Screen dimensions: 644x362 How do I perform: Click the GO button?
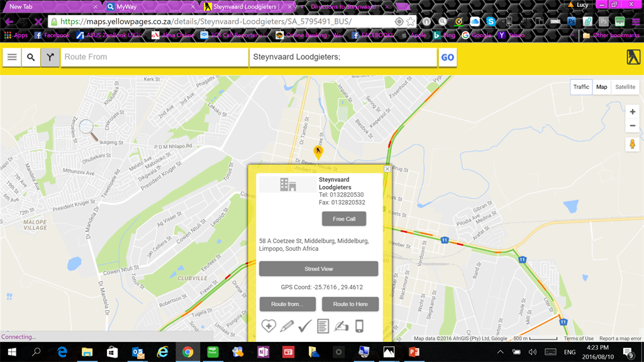pyautogui.click(x=447, y=57)
